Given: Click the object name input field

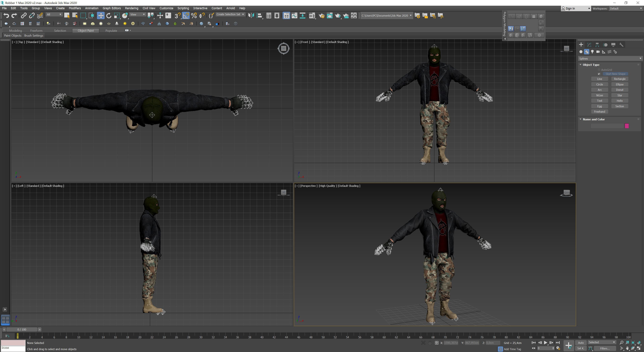Looking at the screenshot, I should tap(607, 126).
